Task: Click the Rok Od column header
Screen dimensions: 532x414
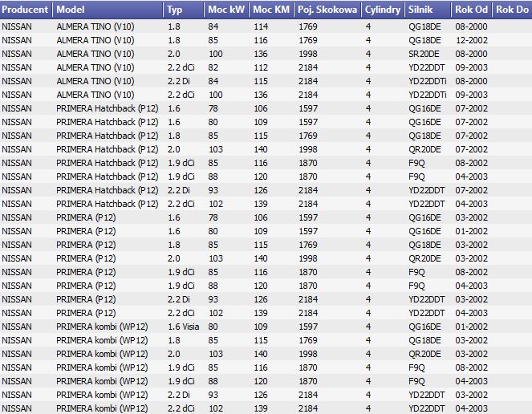Action: (472, 10)
